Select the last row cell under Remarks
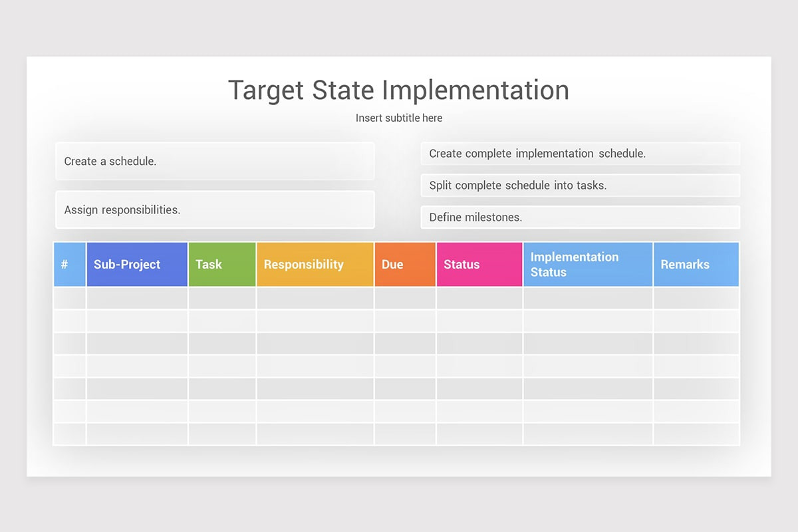Viewport: 798px width, 532px height. (x=696, y=434)
